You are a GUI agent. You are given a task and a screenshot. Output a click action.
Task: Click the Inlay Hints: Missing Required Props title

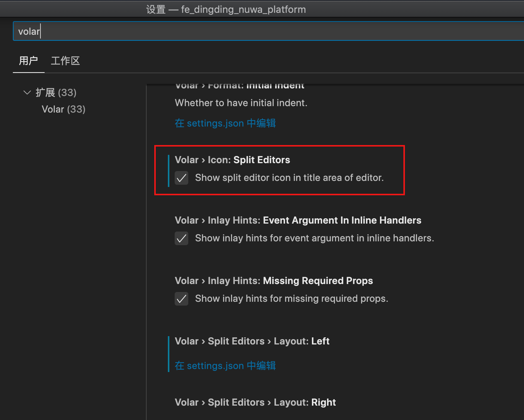click(274, 281)
